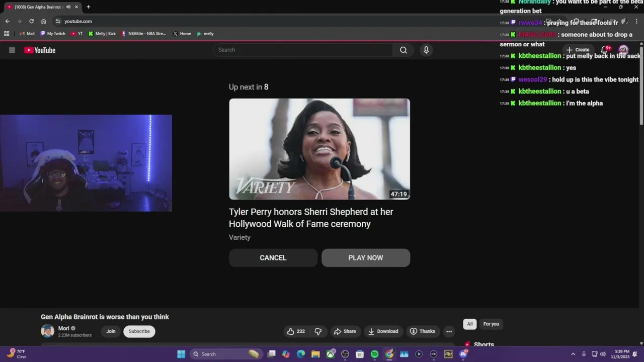
Task: Go back with browser back arrow
Action: [x=7, y=21]
